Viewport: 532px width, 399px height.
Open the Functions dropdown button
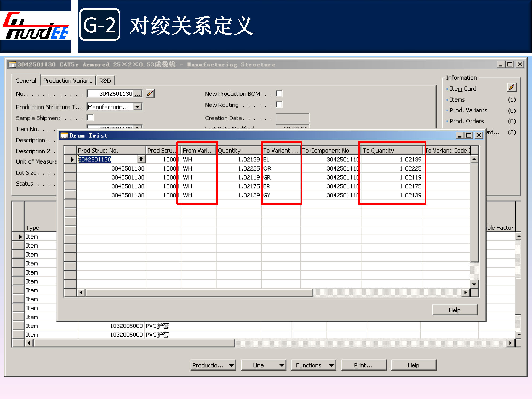point(313,365)
